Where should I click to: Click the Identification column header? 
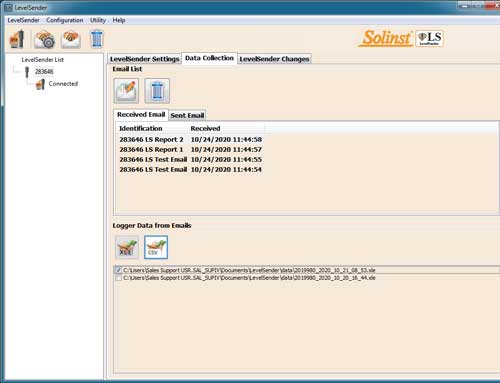coord(141,128)
